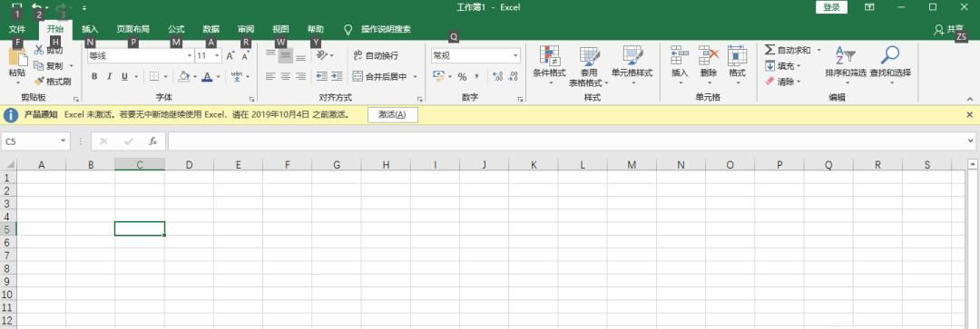The height and width of the screenshot is (329, 980).
Task: Click the increase indent icon
Action: [x=337, y=77]
